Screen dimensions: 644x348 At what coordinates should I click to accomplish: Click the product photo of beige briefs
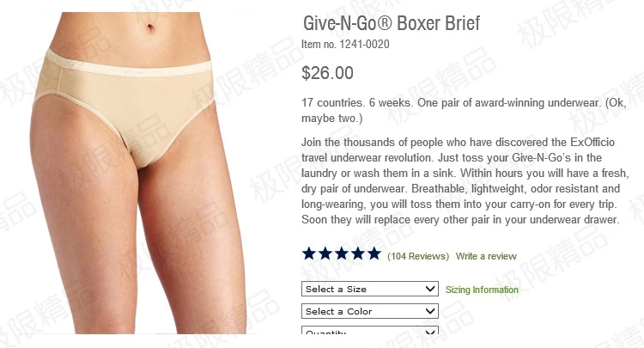point(139,173)
